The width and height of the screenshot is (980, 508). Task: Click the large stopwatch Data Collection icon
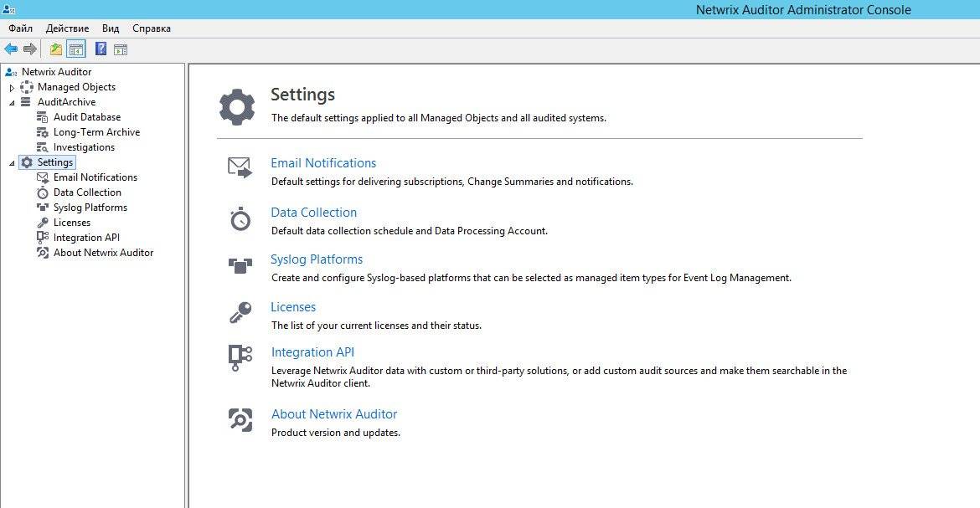[240, 218]
